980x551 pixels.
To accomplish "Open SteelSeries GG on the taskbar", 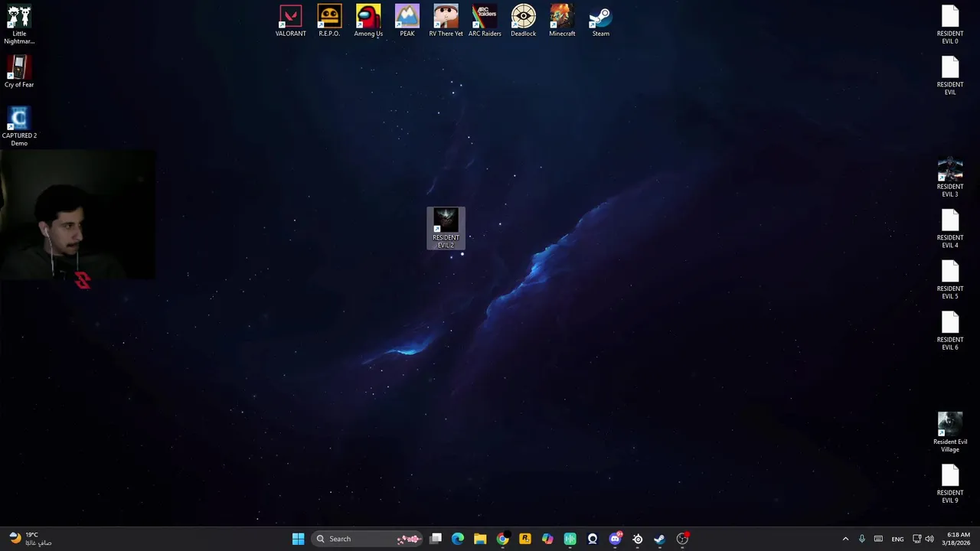I will tap(637, 539).
